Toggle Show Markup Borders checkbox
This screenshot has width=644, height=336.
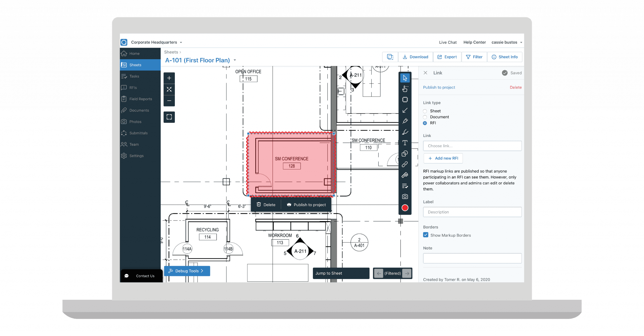click(426, 235)
